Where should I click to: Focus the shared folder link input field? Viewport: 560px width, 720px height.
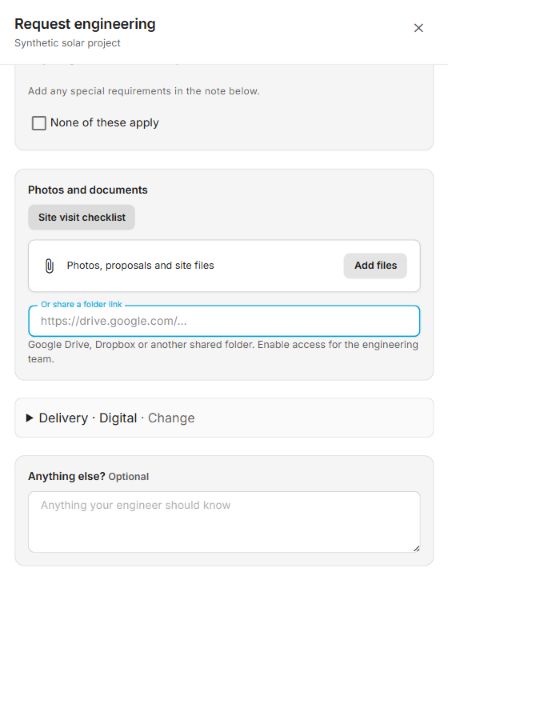pos(224,321)
